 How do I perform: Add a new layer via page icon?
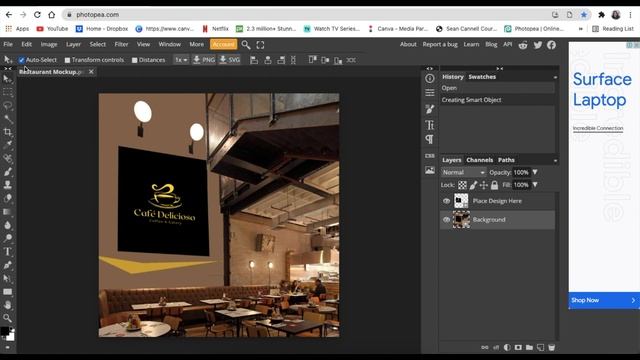[x=540, y=347]
